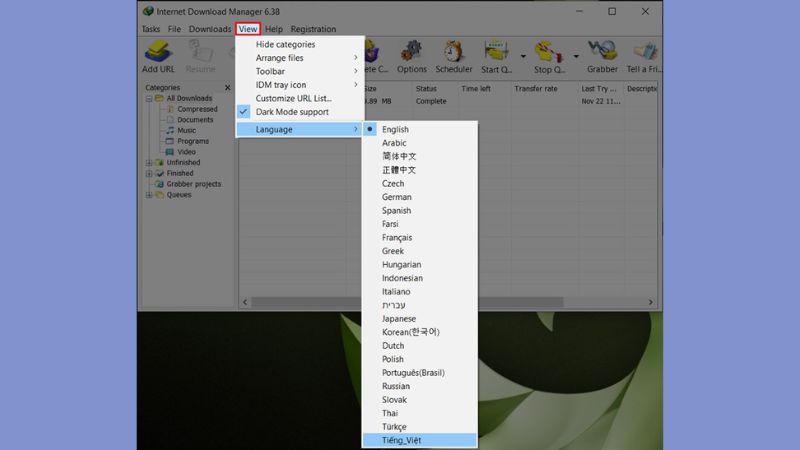Open the Help menu

point(274,29)
